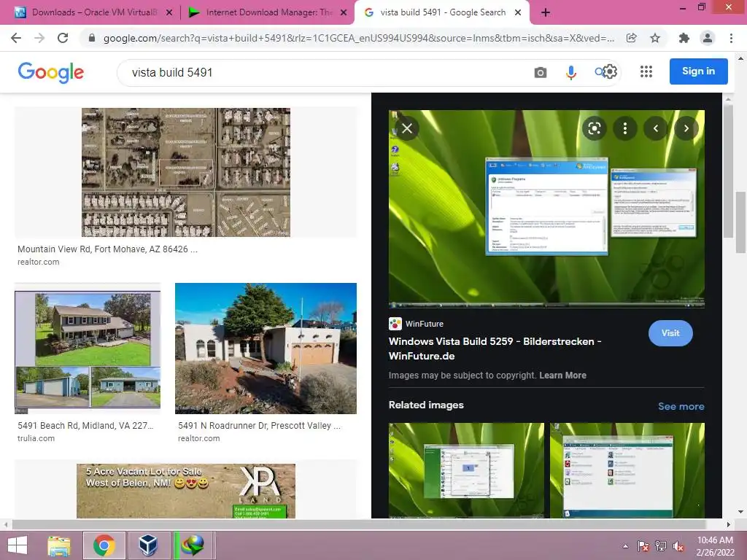The height and width of the screenshot is (560, 747).
Task: Switch to the Internet Download Manager tab
Action: coord(267,12)
